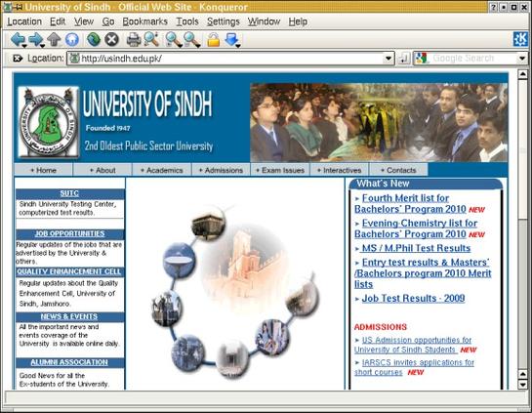Open IARSCS invites applications for short courses link

pyautogui.click(x=414, y=367)
